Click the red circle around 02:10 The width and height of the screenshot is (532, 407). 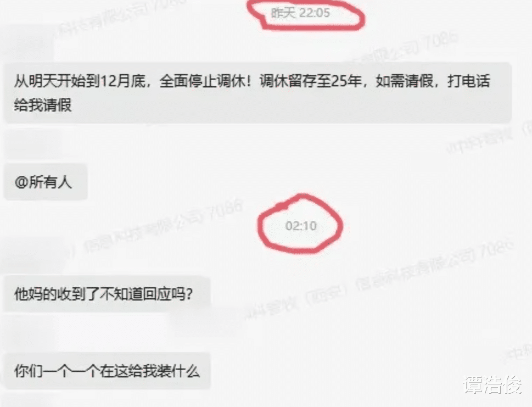coord(300,224)
